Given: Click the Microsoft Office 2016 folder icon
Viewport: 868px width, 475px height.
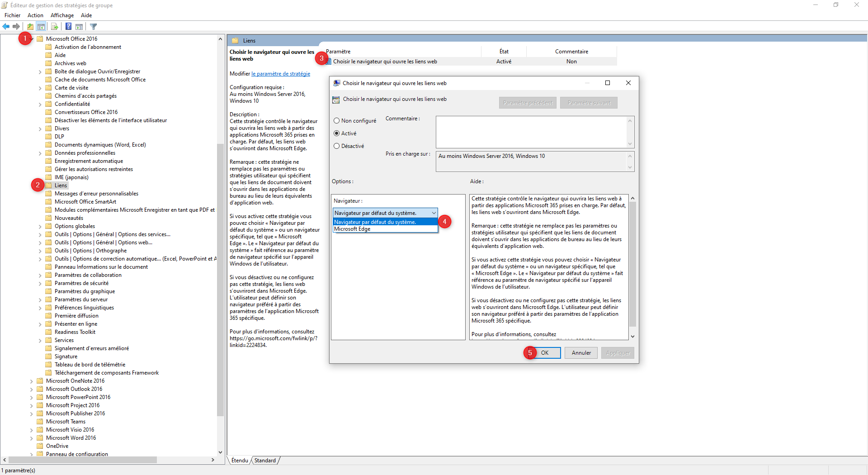Looking at the screenshot, I should coord(40,39).
